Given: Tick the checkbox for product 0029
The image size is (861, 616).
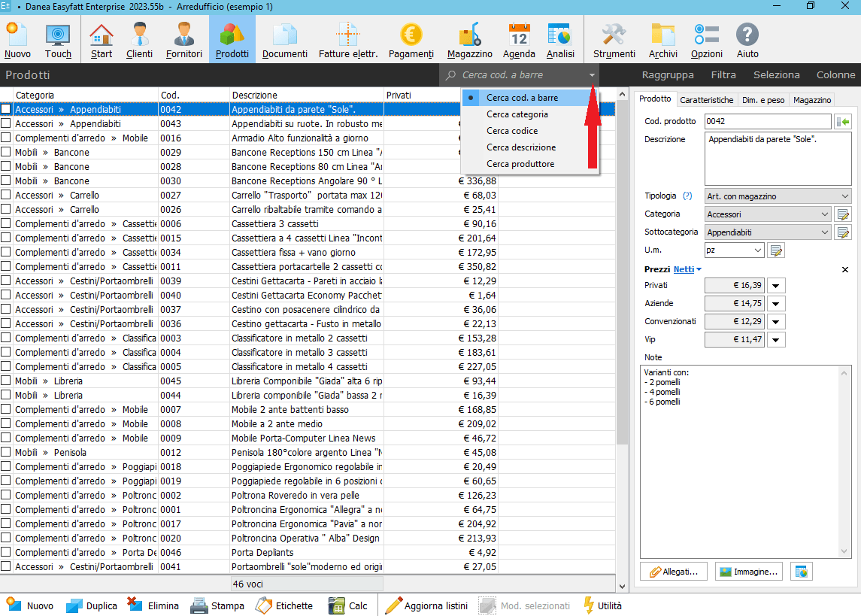Looking at the screenshot, I should pos(5,152).
